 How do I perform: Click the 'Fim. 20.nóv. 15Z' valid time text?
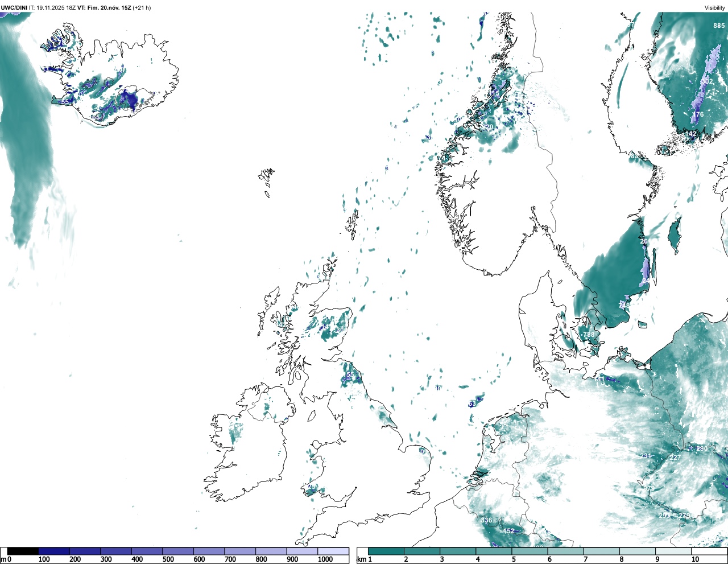[109, 8]
